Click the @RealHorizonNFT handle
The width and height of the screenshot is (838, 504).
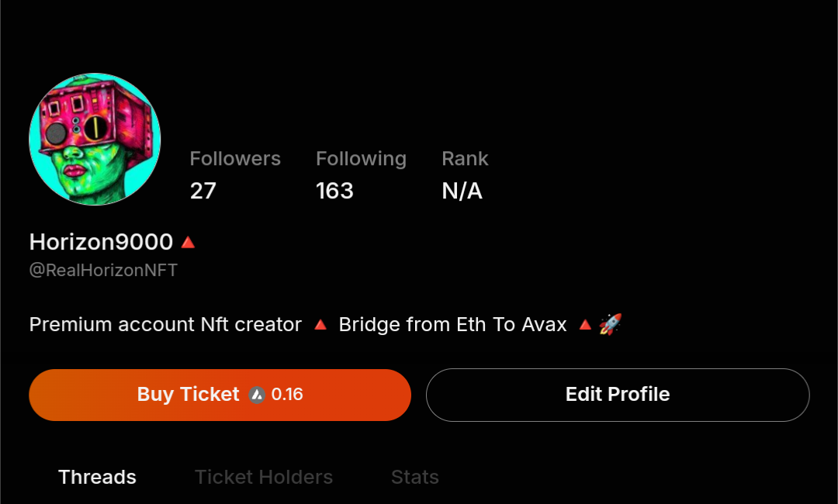tap(103, 271)
